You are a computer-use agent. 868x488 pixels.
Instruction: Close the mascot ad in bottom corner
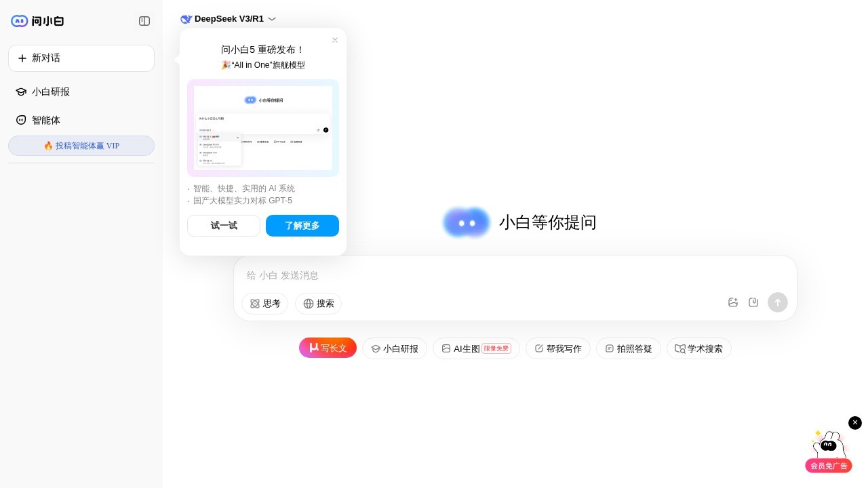[855, 423]
